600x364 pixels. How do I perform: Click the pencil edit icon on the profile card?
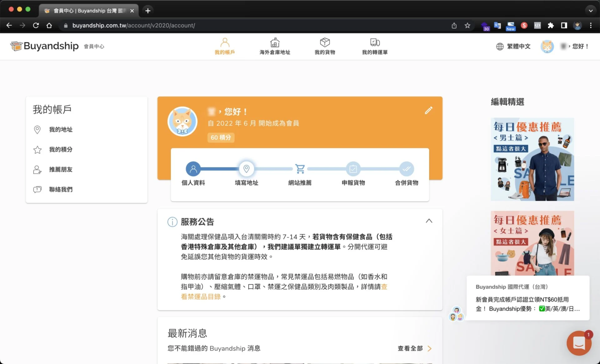(x=428, y=110)
